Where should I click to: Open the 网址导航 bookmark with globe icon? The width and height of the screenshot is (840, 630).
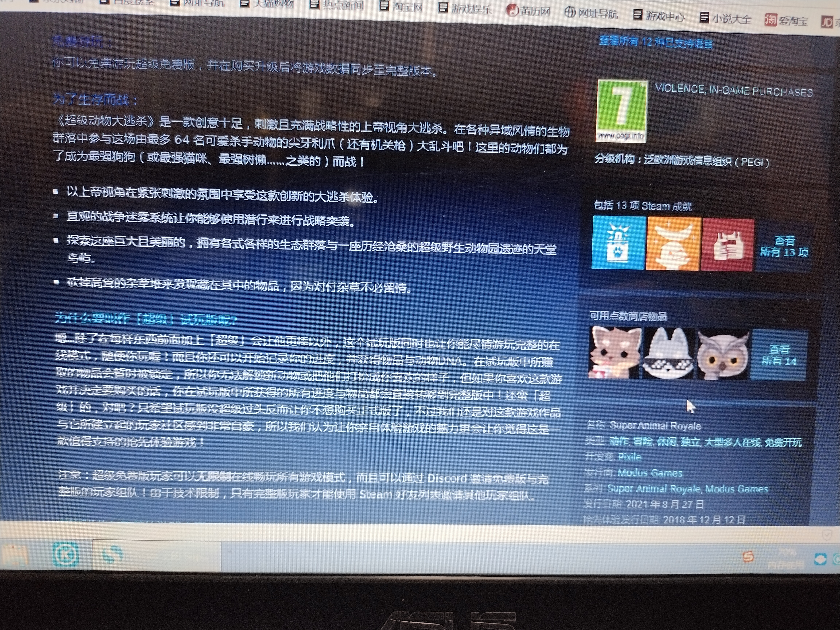pyautogui.click(x=591, y=13)
